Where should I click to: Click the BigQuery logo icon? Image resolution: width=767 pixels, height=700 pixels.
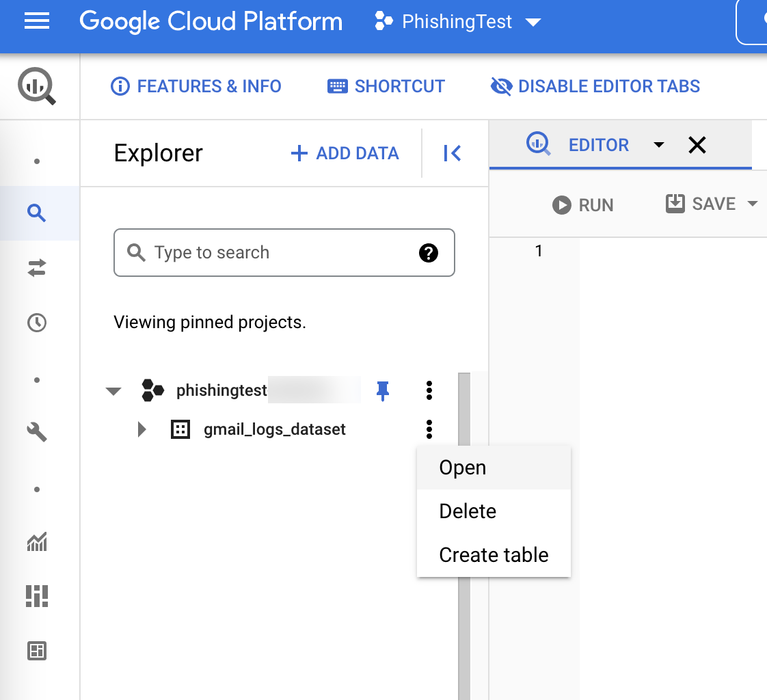[37, 86]
